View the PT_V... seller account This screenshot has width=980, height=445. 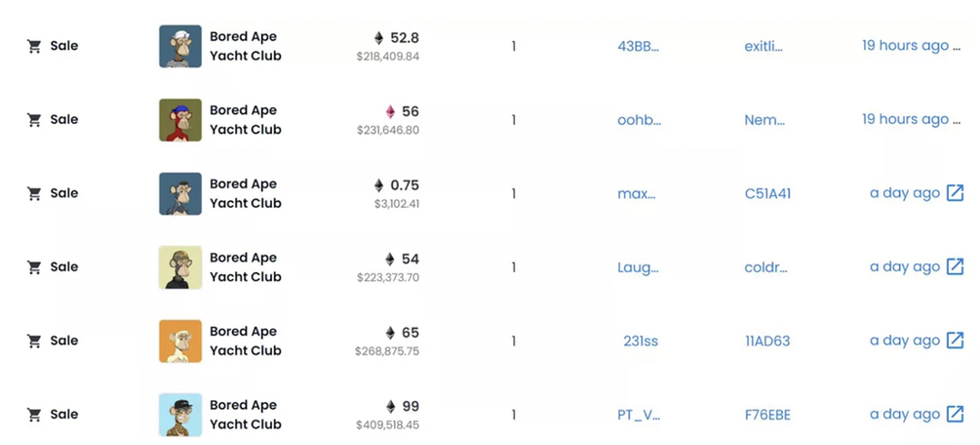[639, 415]
